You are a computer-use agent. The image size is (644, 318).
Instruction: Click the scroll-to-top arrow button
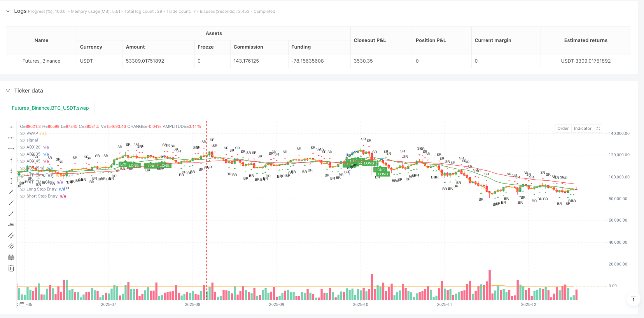point(633,299)
